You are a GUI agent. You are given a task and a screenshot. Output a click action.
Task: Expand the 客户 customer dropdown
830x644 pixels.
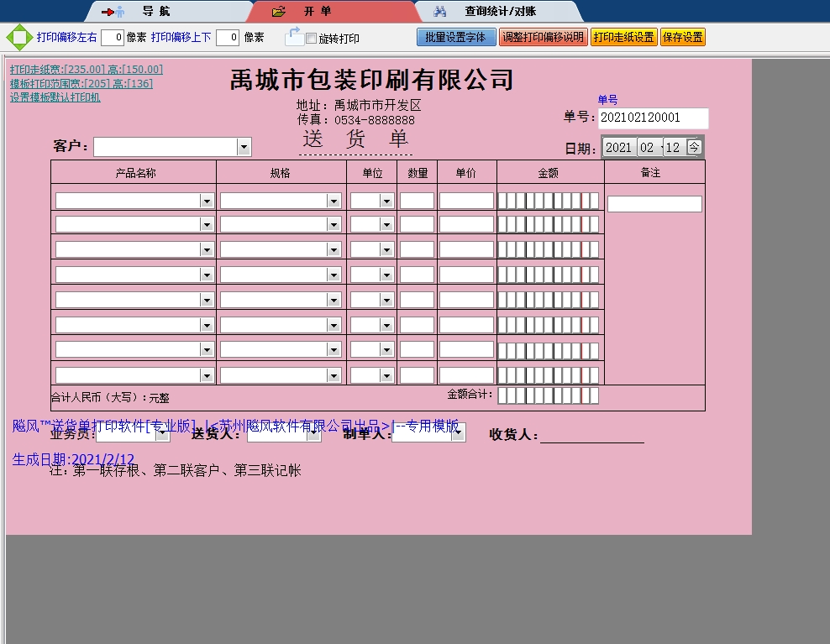point(244,148)
